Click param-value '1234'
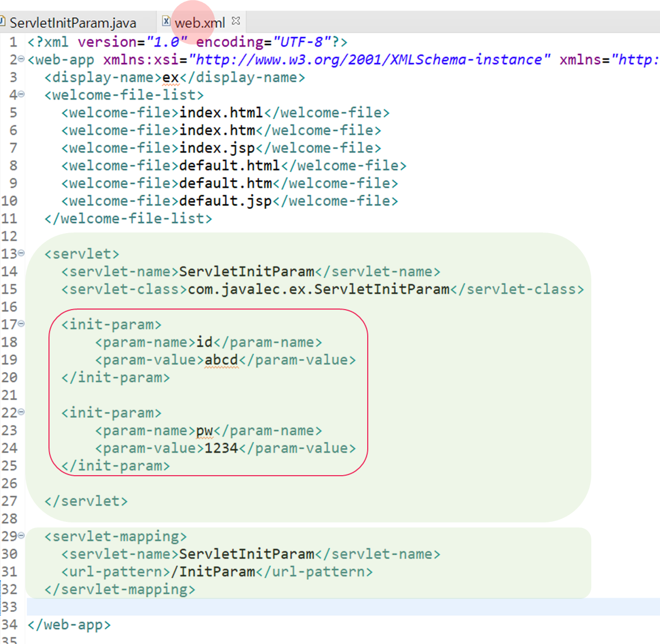Screen dimensions: 660x644 point(221,449)
